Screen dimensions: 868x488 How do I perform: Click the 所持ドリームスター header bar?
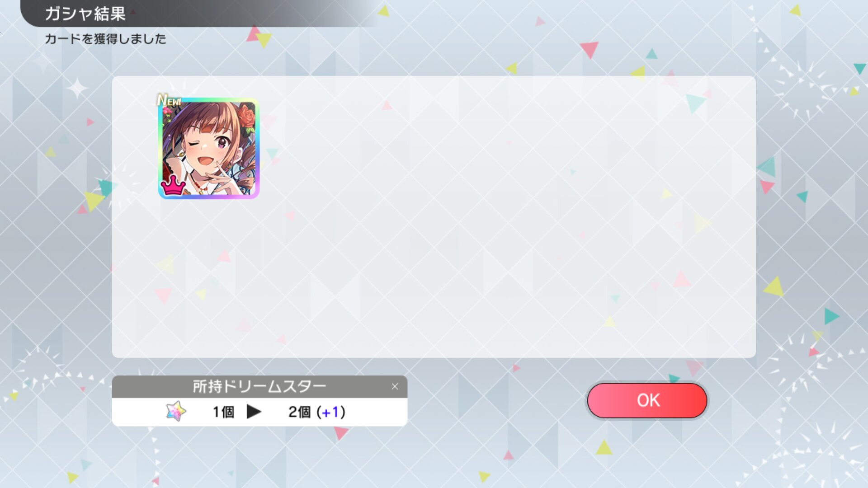pyautogui.click(x=259, y=386)
